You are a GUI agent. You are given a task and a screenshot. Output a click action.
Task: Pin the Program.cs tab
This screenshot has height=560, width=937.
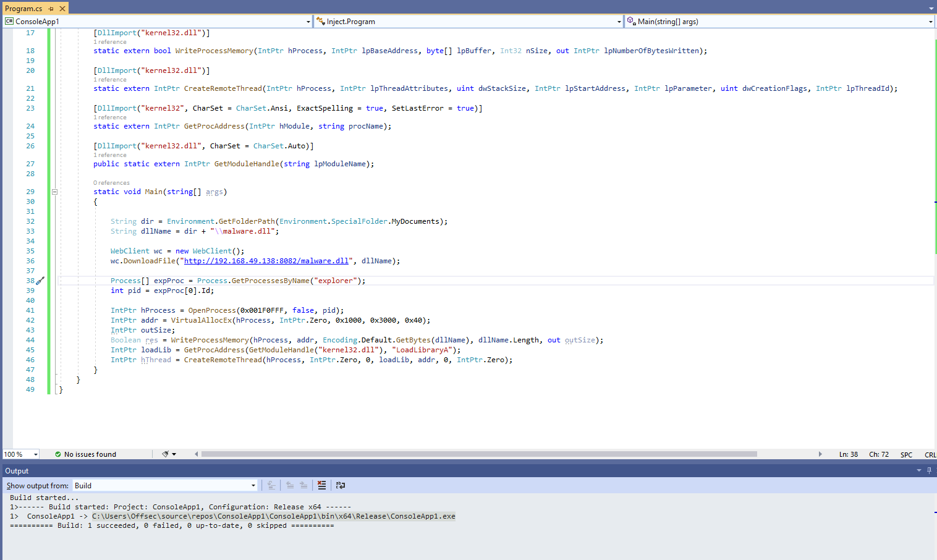51,9
